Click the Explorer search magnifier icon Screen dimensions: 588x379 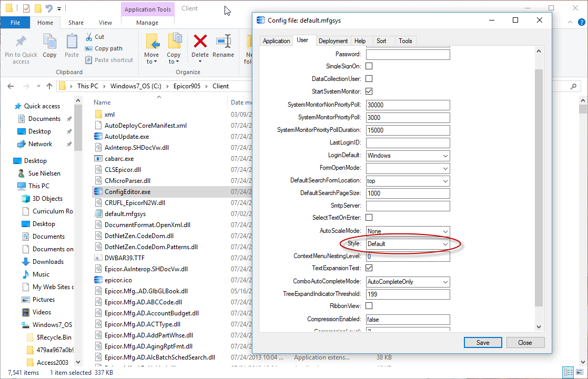573,87
